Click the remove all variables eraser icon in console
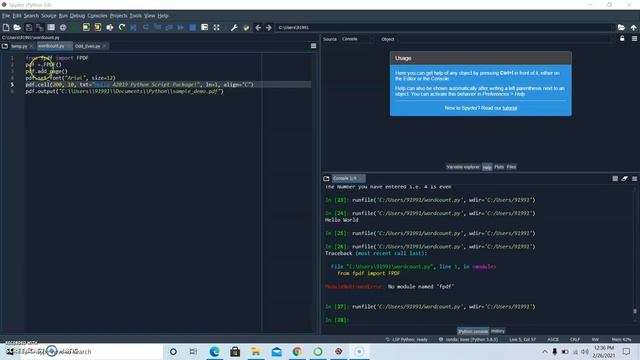This screenshot has height=360, width=640. point(624,178)
